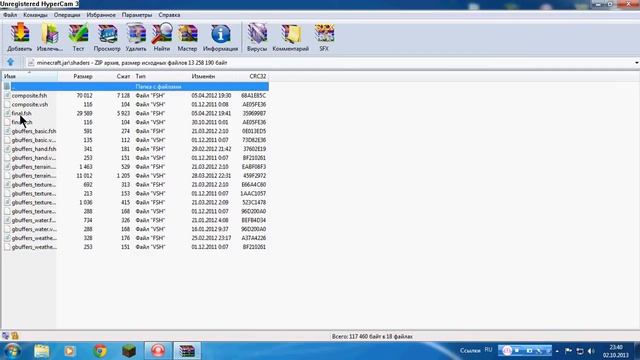This screenshot has height=360, width=640.
Task: Click the clock in the taskbar
Action: point(616,351)
